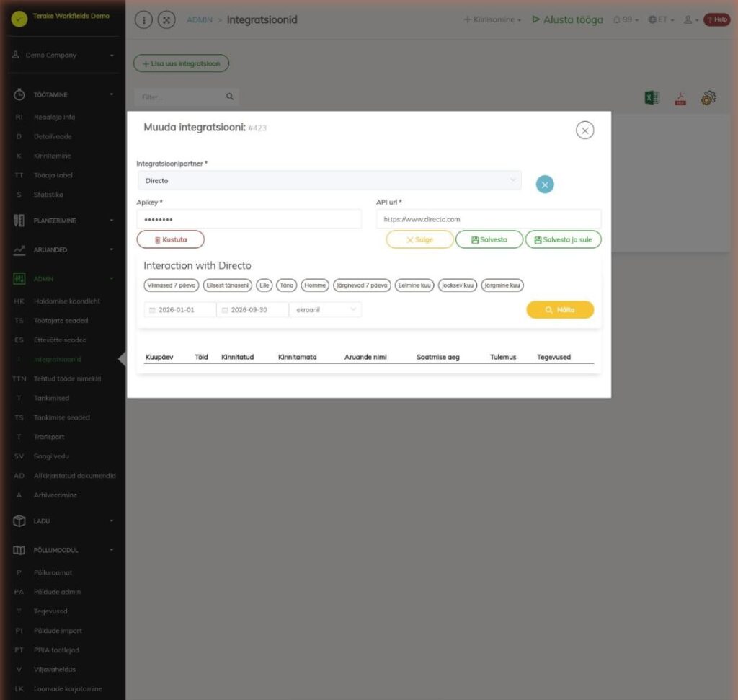
Task: Select Eelmine kuu range chip
Action: pyautogui.click(x=414, y=285)
